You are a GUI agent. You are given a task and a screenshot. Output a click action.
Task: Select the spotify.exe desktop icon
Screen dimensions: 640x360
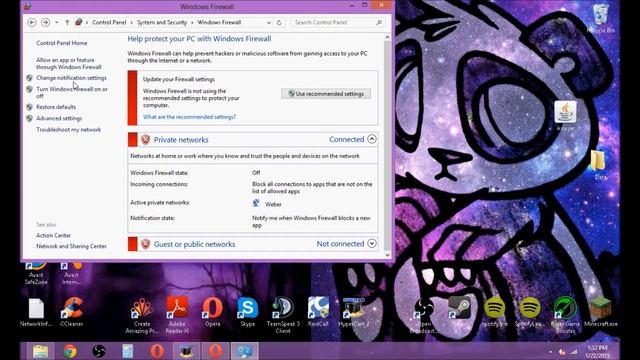pos(494,312)
